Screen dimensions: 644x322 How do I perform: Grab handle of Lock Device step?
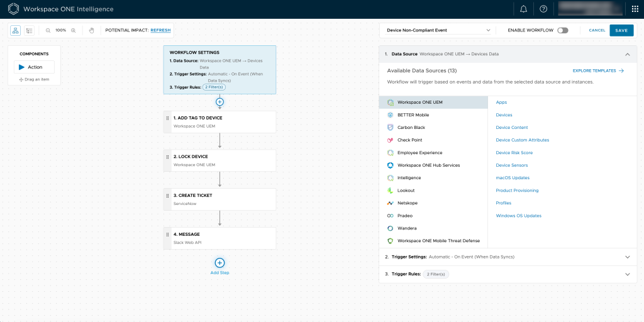click(x=167, y=157)
